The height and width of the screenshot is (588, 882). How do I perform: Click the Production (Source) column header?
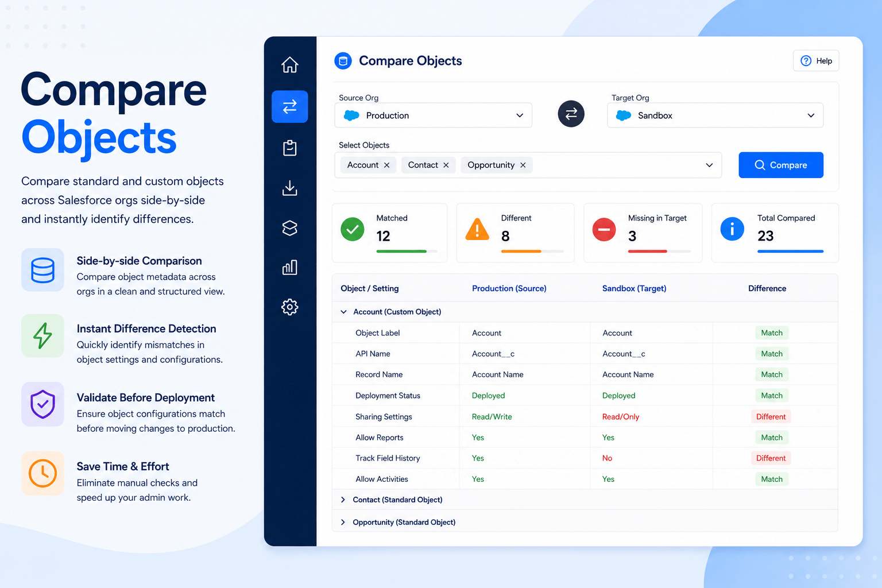[509, 288]
